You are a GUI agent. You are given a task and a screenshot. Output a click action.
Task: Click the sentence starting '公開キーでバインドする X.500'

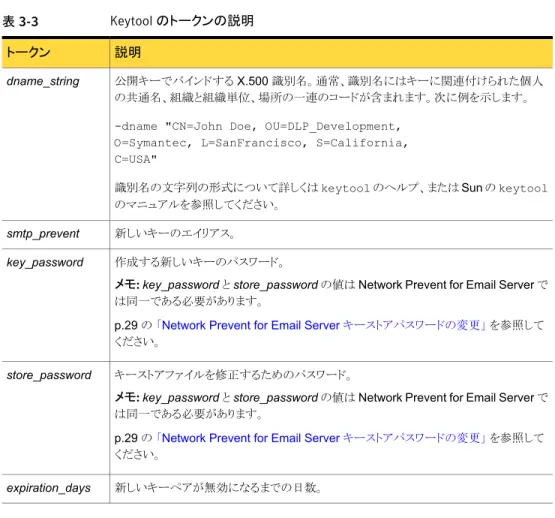click(x=329, y=89)
